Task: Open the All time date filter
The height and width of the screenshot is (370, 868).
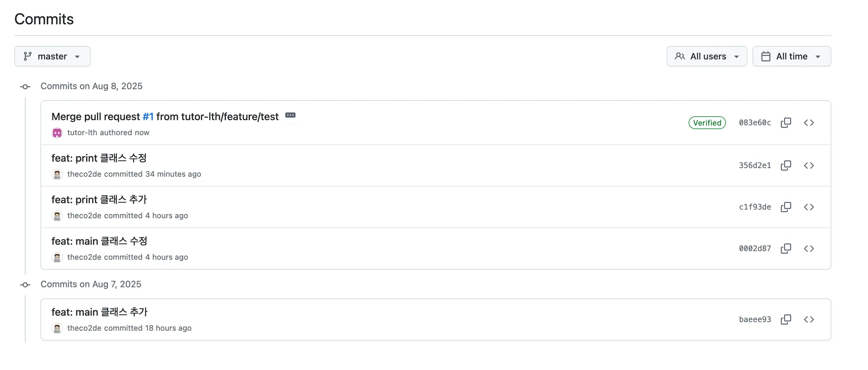Action: pyautogui.click(x=791, y=56)
